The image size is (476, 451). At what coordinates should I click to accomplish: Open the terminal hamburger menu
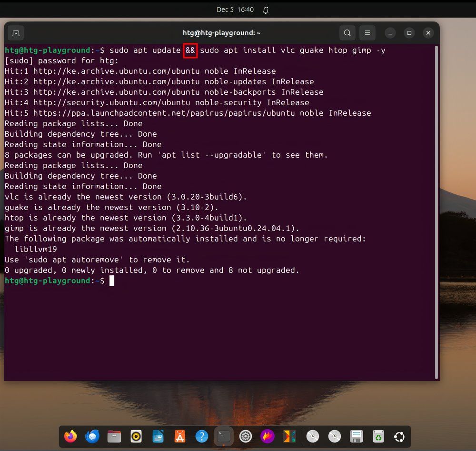367,33
